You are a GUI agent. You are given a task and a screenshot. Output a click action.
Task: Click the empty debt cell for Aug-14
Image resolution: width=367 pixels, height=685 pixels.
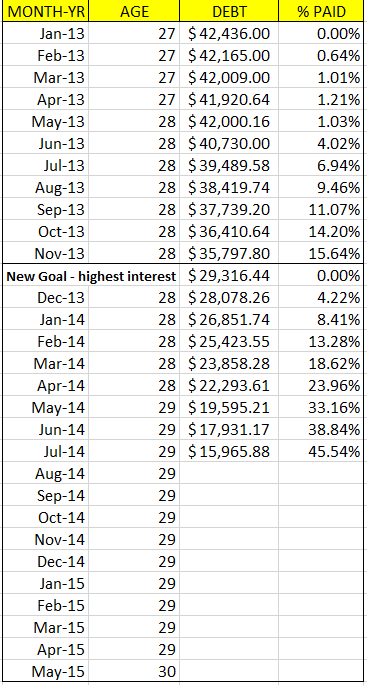click(229, 474)
